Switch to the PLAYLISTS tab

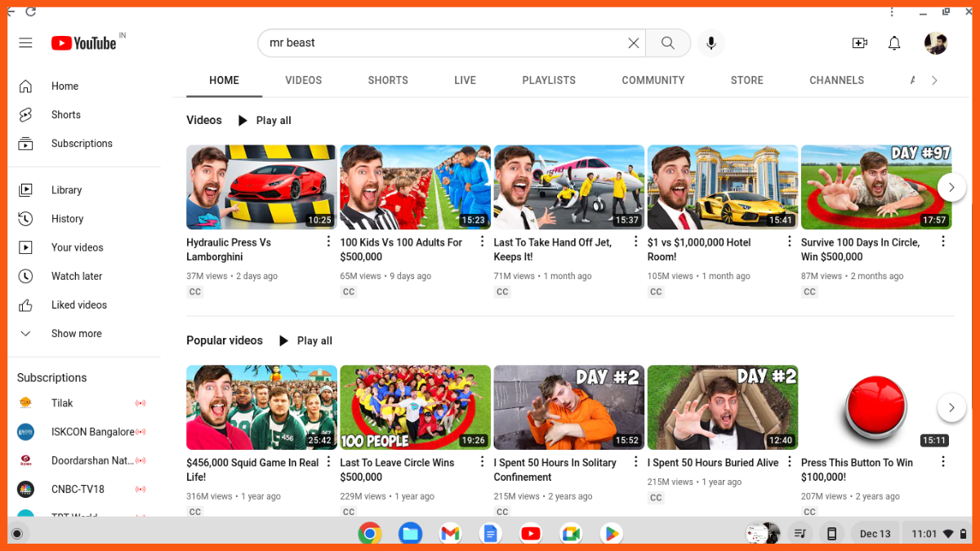[549, 80]
